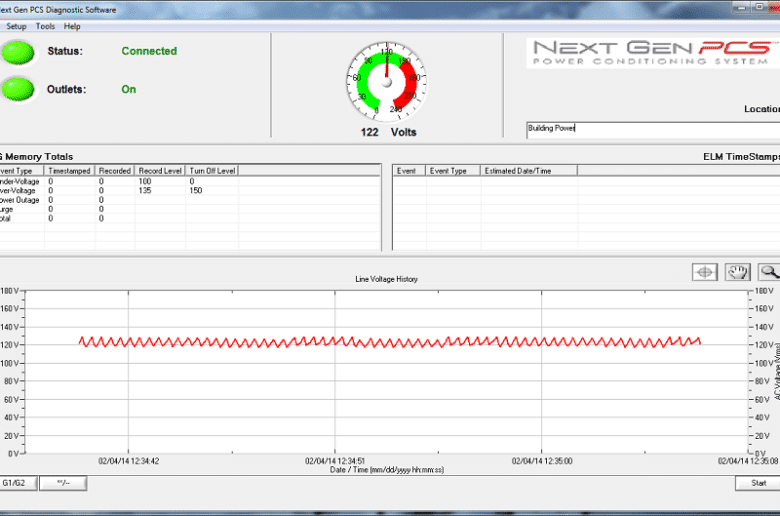The width and height of the screenshot is (780, 516).
Task: Select the magnifier zoom chart tool
Action: [x=769, y=272]
